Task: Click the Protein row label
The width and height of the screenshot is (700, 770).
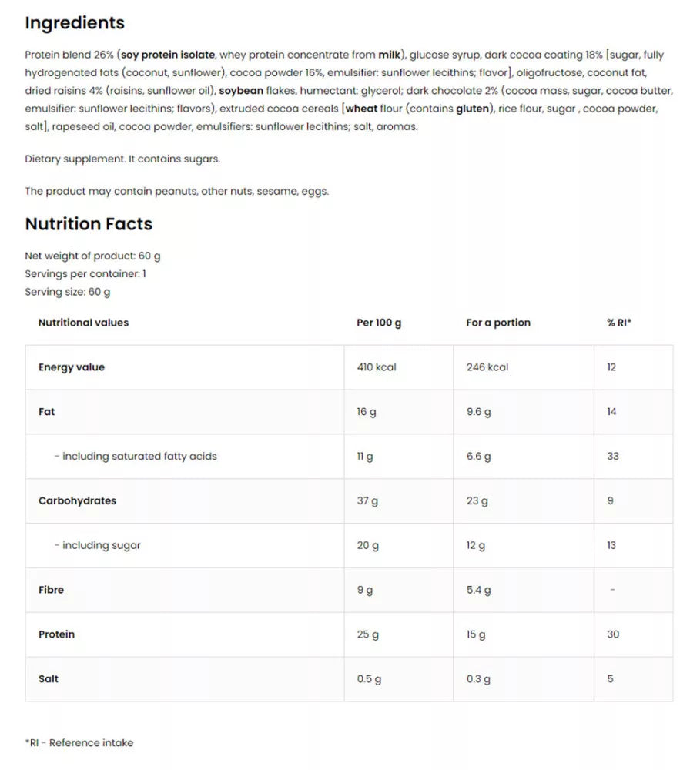Action: pyautogui.click(x=56, y=634)
